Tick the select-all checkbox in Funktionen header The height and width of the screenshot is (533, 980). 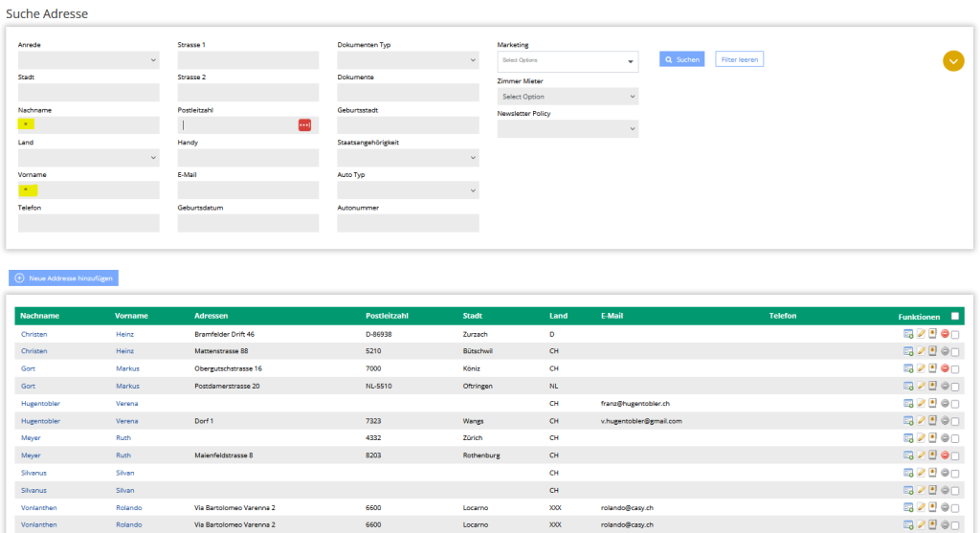(x=955, y=316)
